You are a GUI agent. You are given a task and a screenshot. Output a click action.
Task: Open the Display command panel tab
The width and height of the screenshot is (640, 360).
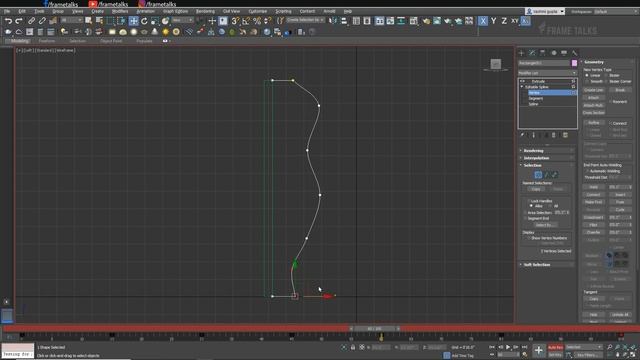coord(564,53)
